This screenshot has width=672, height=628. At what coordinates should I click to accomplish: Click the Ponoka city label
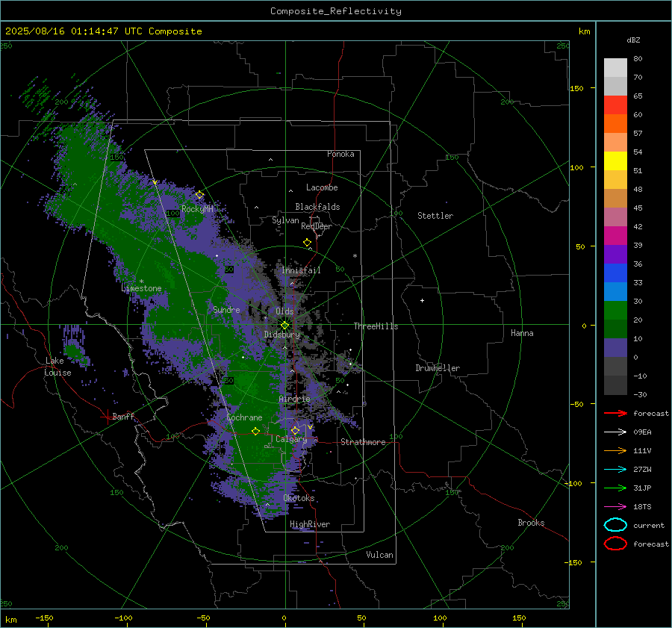[340, 154]
